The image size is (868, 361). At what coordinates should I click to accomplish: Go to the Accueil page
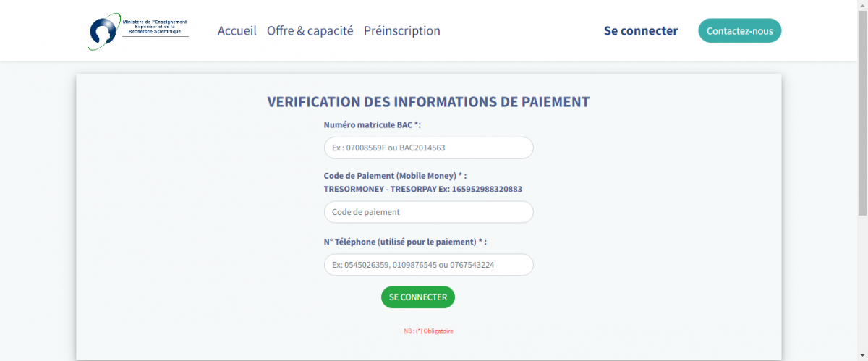click(x=237, y=30)
